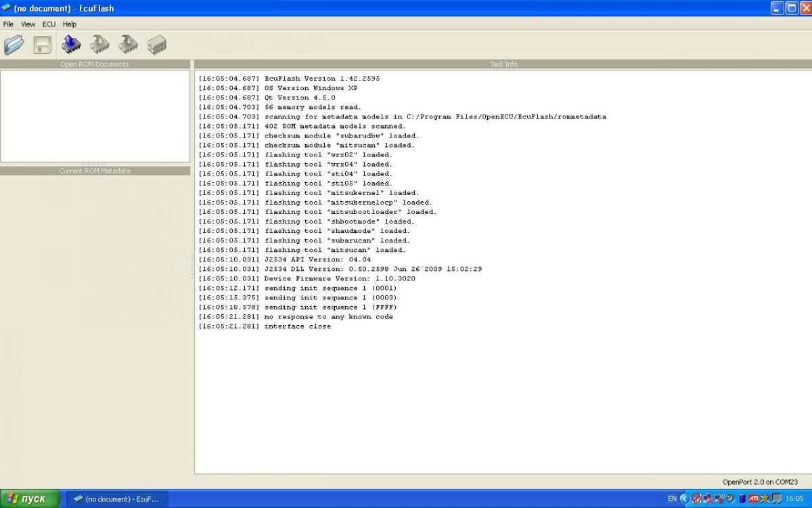
Task: Open the ECU menu
Action: 49,24
